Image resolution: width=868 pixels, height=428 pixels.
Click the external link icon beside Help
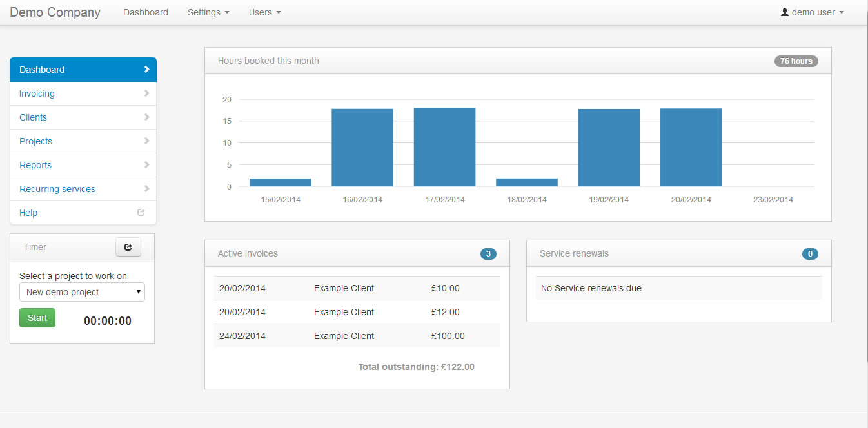coord(141,213)
